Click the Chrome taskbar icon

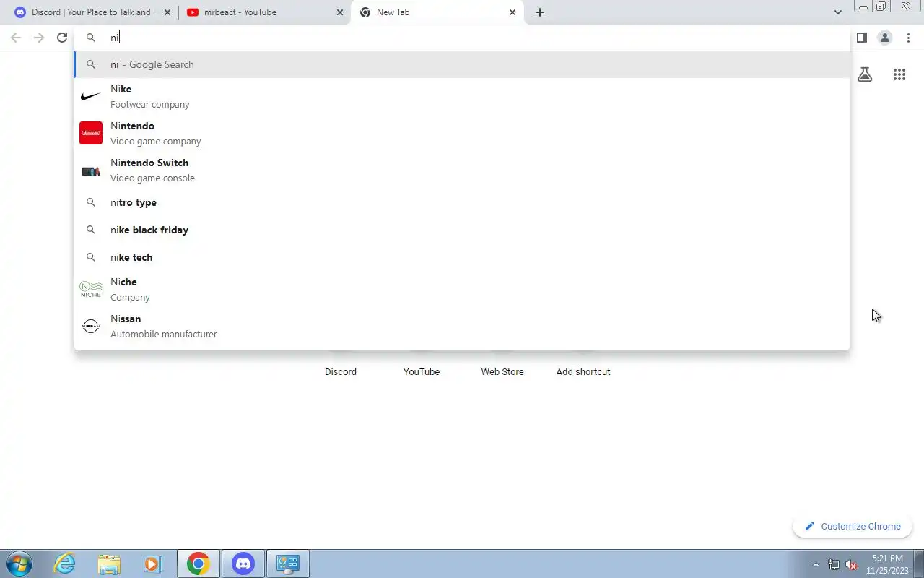click(x=198, y=564)
